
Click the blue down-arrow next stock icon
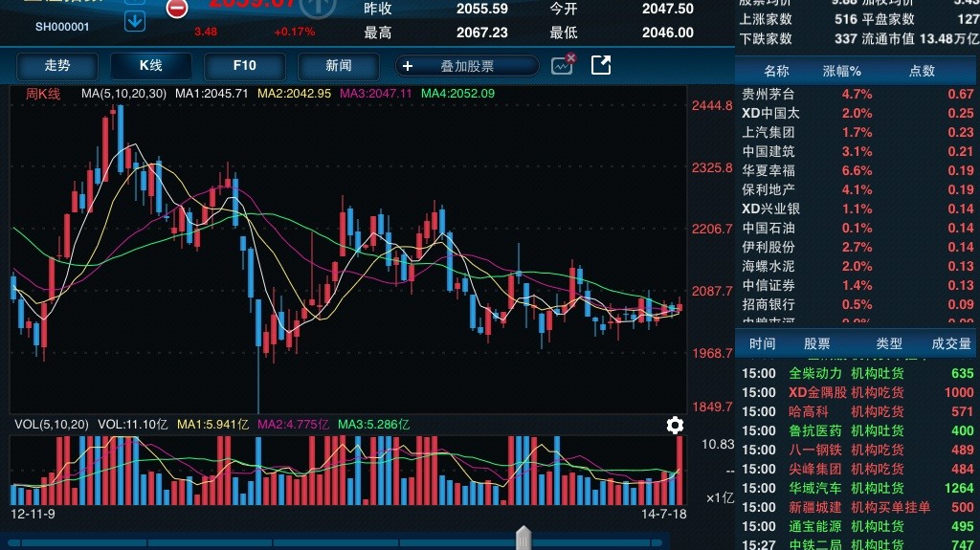tap(135, 19)
